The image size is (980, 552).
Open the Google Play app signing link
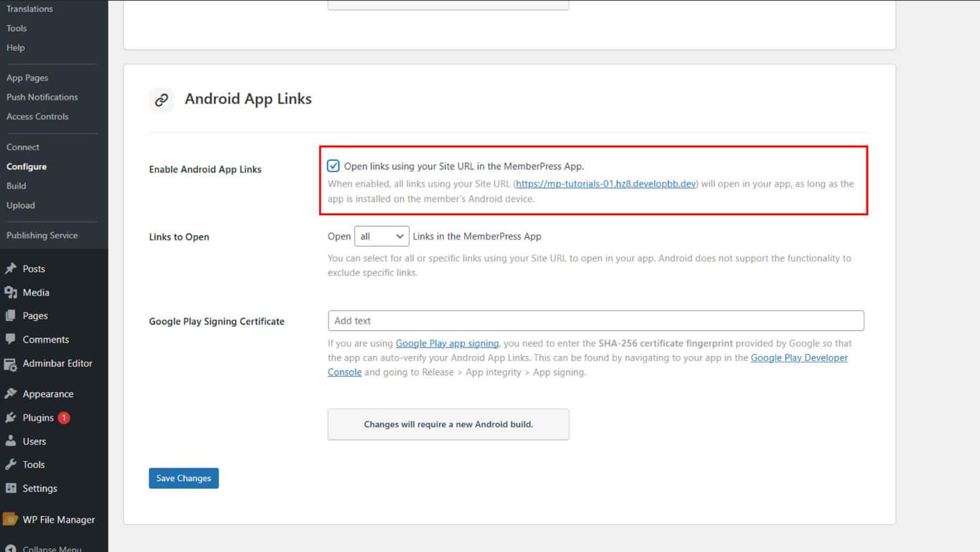click(x=447, y=343)
